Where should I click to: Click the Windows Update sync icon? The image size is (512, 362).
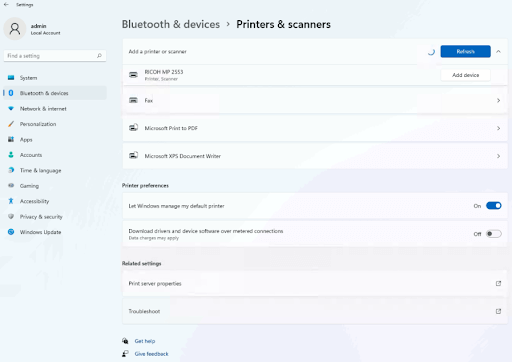(x=11, y=232)
